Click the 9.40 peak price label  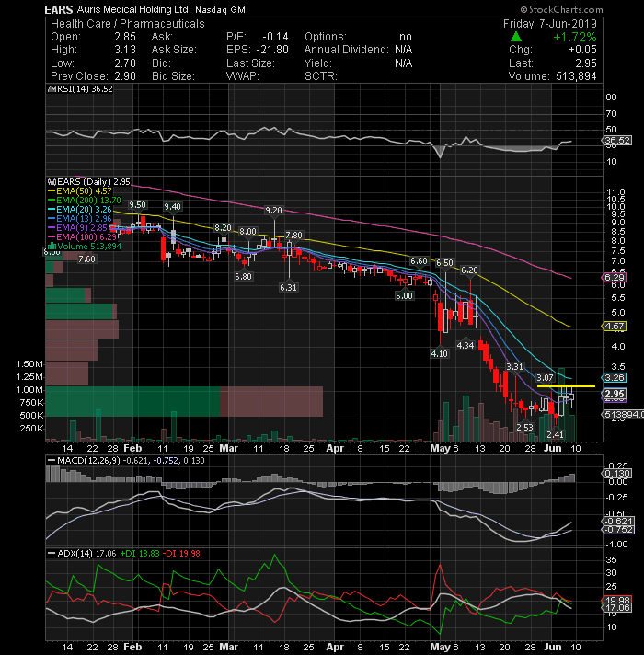tap(172, 207)
